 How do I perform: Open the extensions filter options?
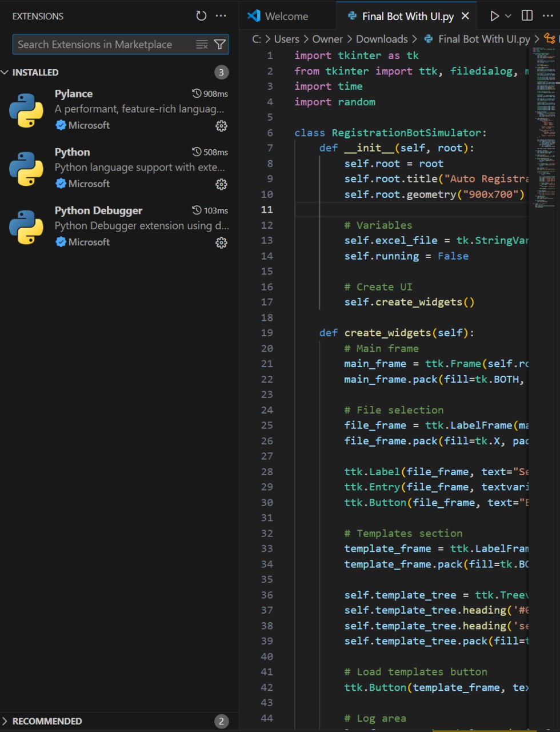[x=219, y=45]
